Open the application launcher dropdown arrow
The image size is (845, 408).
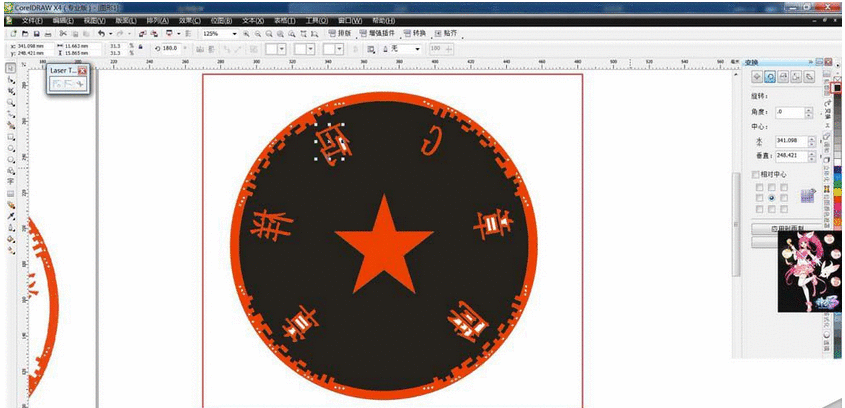click(x=178, y=33)
